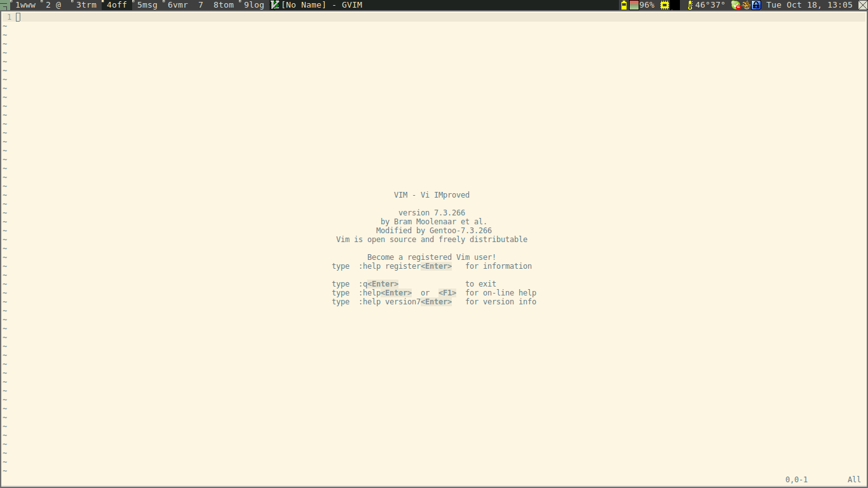Click the yellow CPU chip icon

point(665,5)
